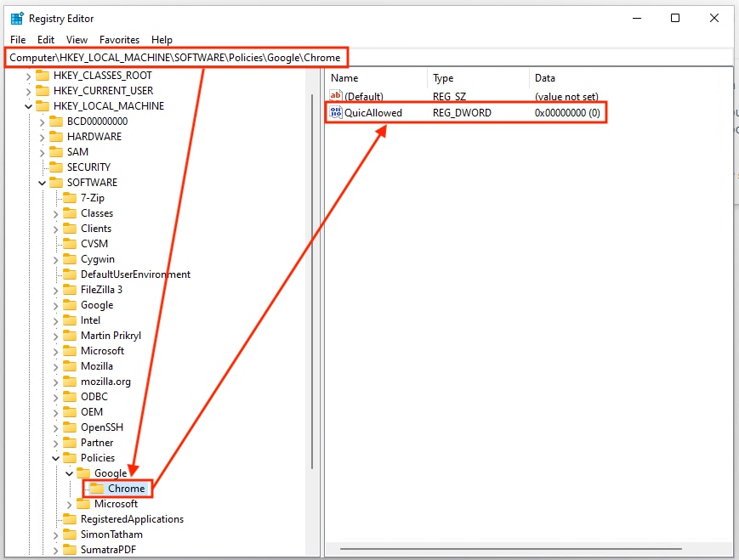Viewport: 739px width, 560px height.
Task: Click the (Default) string value icon
Action: tap(336, 96)
